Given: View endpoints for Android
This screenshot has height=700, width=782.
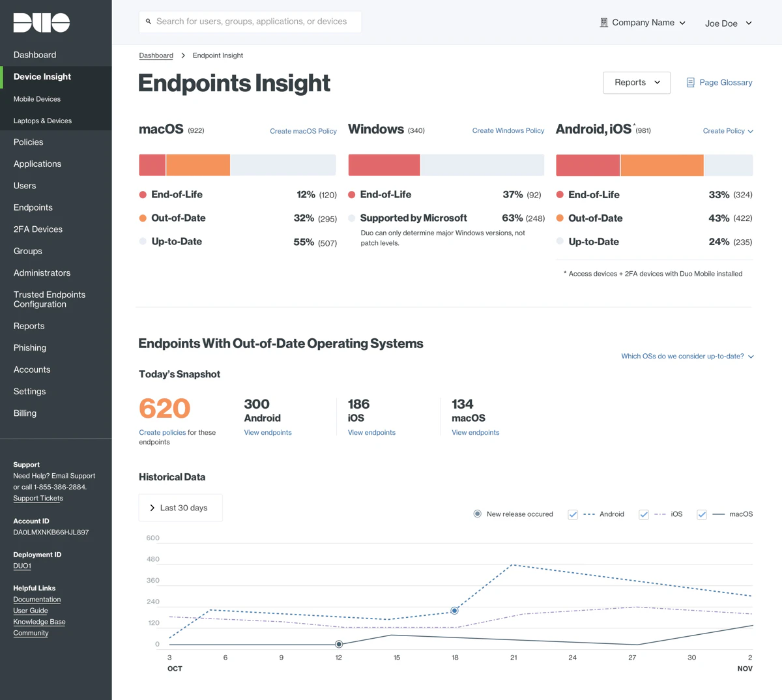Looking at the screenshot, I should [268, 433].
